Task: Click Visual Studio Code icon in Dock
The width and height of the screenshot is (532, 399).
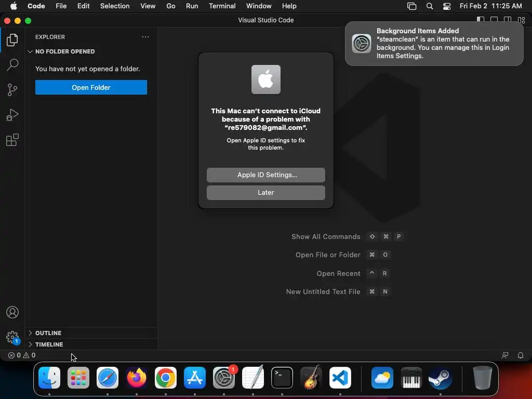Action: pos(340,378)
